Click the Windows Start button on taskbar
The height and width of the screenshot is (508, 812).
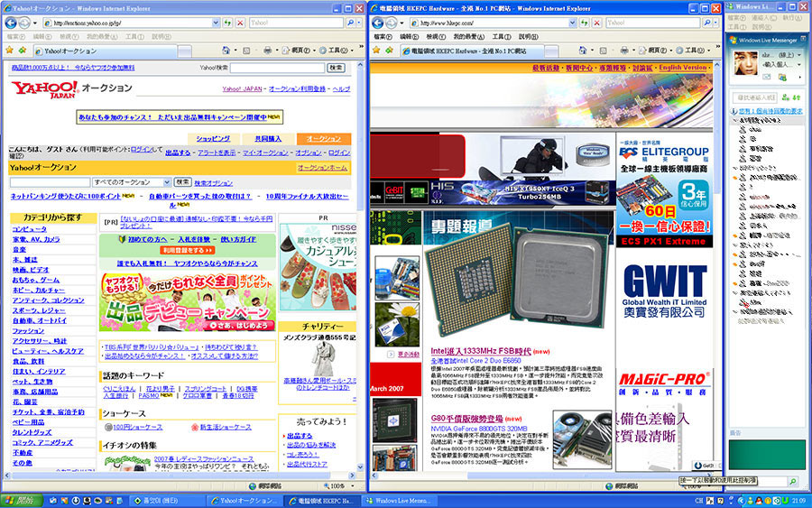[x=19, y=500]
